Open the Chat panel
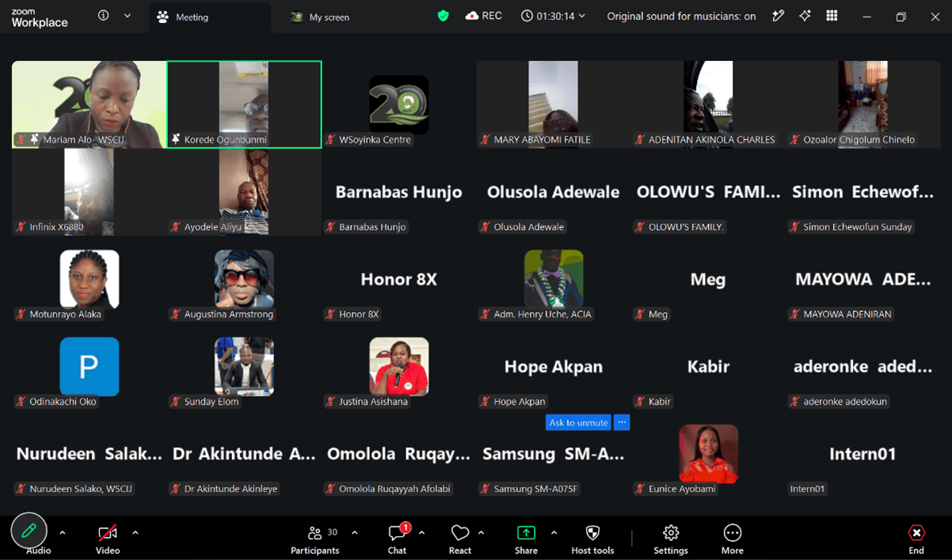 point(398,539)
